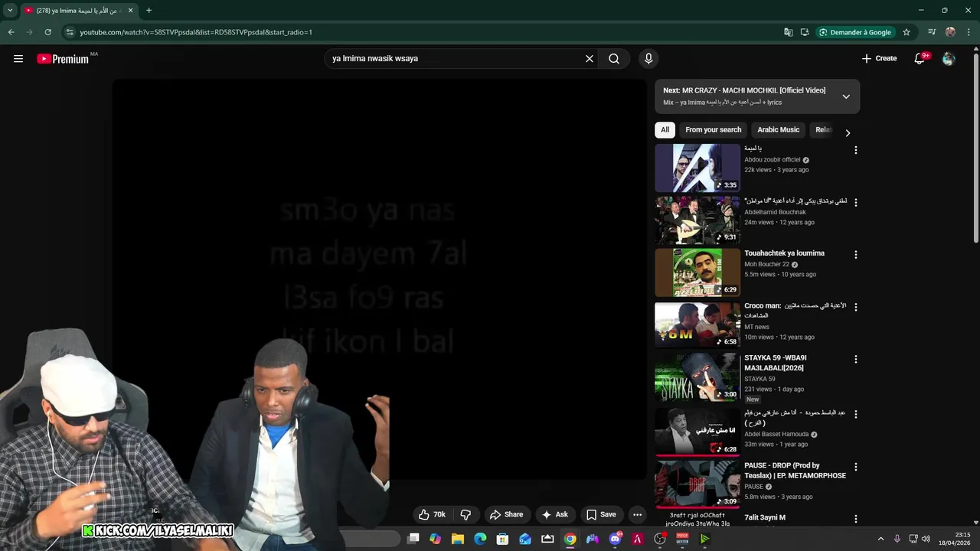Save the video to a playlist
The image size is (980, 551).
(601, 514)
